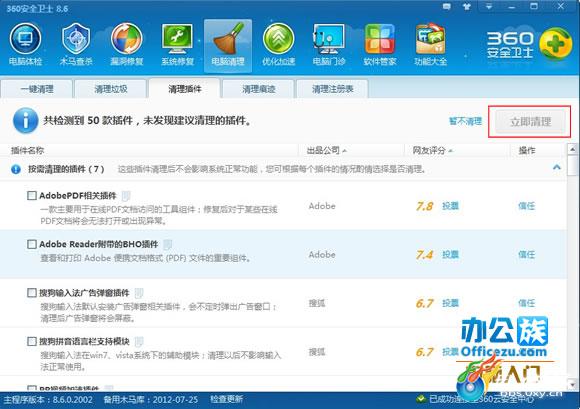This screenshot has height=409, width=580.
Task: Open the 功能大全 all features icon
Action: pos(431,44)
